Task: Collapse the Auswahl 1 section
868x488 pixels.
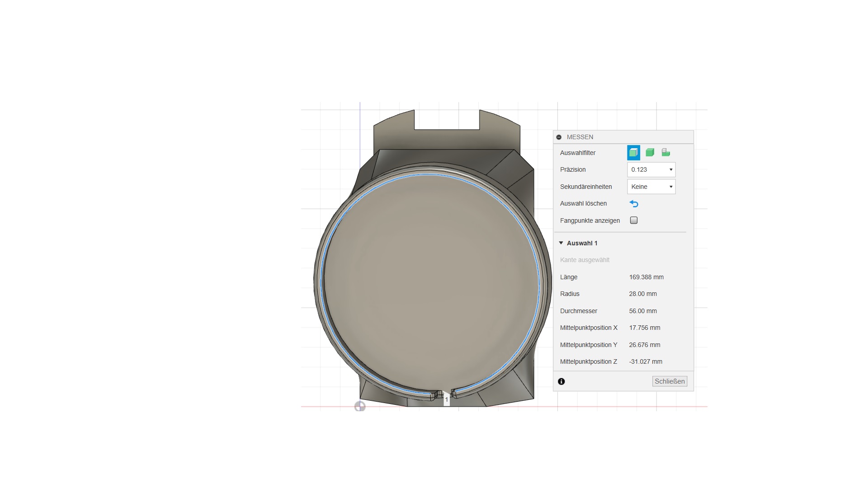Action: [x=561, y=243]
